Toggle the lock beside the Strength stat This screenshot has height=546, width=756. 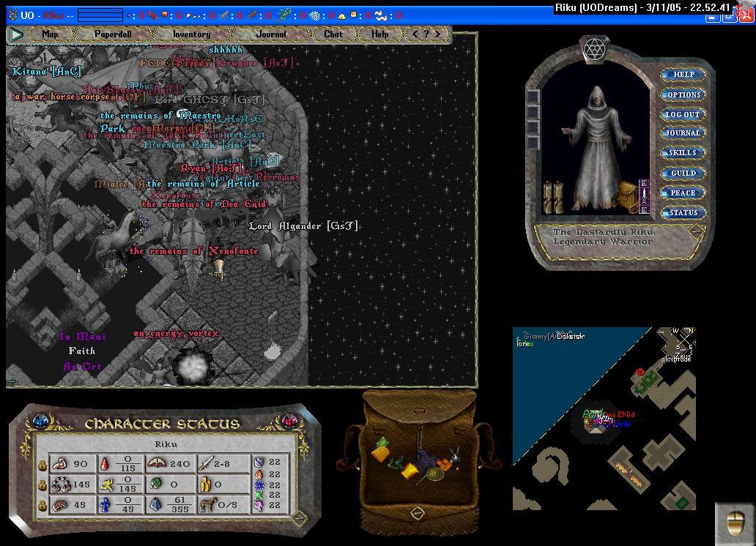(x=42, y=465)
